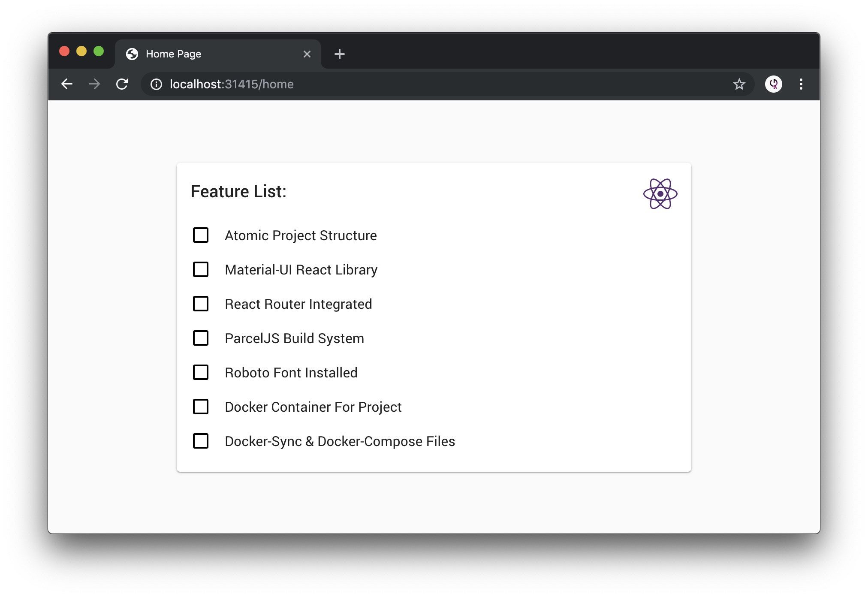Toggle Roboto Font Installed checkbox

(201, 372)
